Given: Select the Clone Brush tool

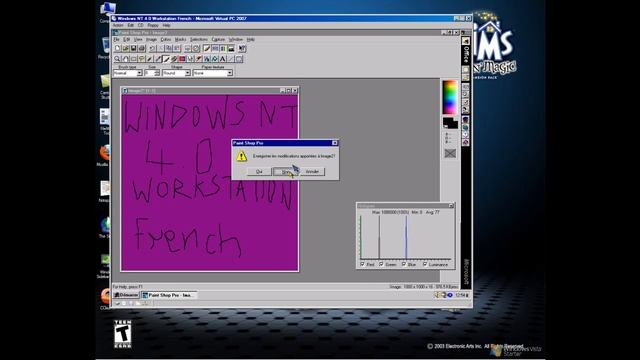Looking at the screenshot, I should [174, 59].
